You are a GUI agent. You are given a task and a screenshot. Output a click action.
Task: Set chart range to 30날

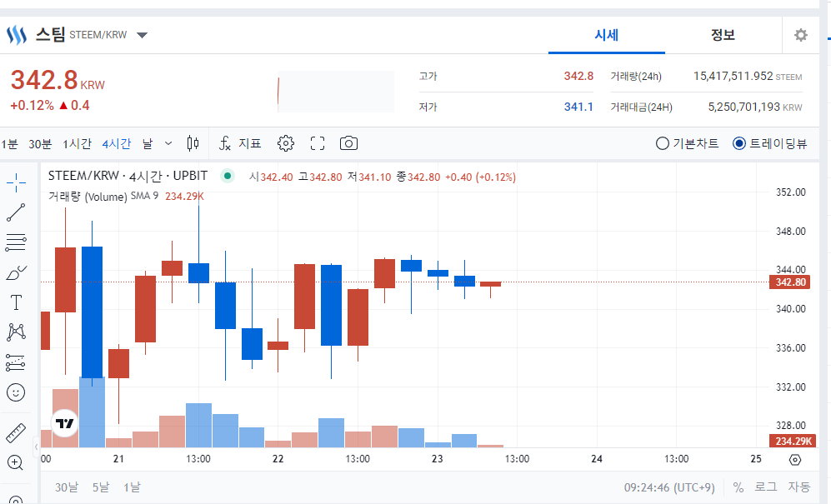[67, 487]
